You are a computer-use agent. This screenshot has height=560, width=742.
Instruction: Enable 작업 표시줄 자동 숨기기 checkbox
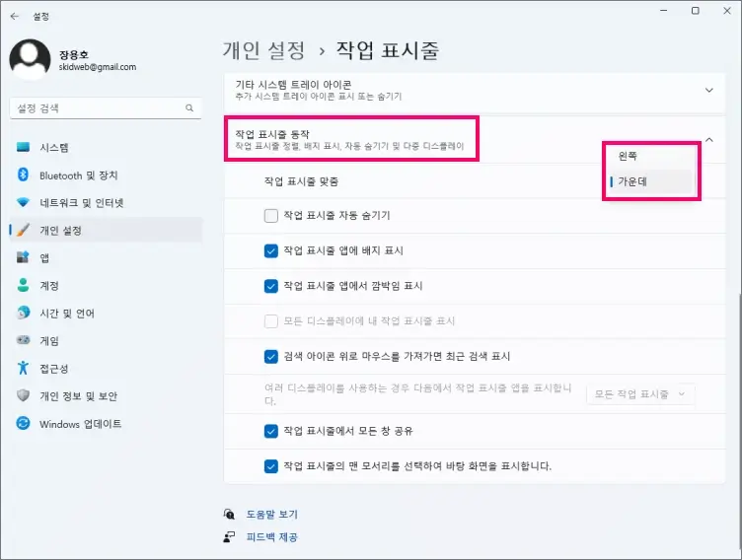pyautogui.click(x=271, y=215)
